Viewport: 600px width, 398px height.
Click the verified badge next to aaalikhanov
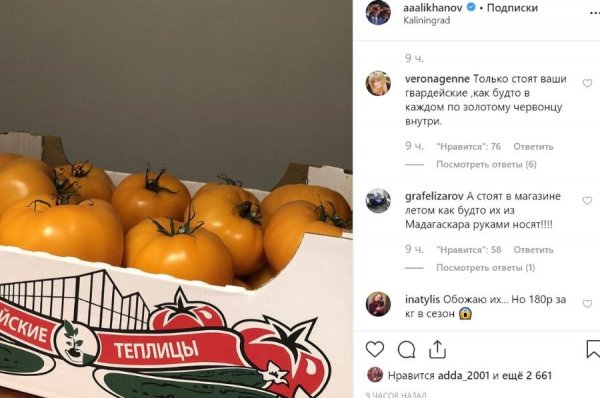pyautogui.click(x=471, y=7)
